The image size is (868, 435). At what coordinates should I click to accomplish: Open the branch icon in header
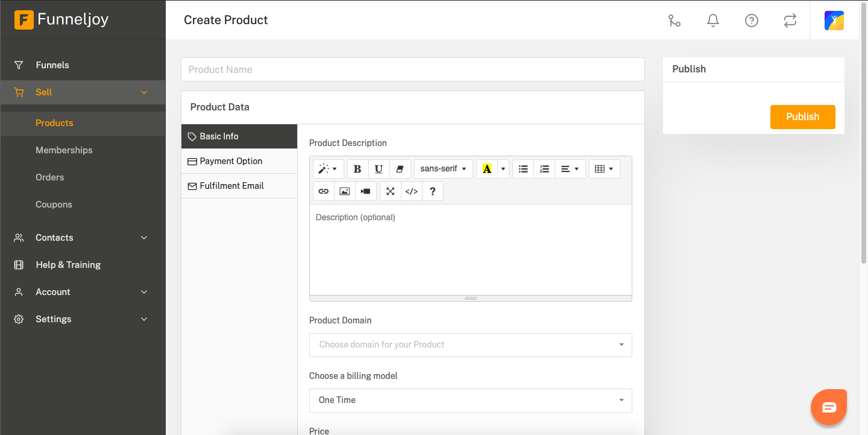pyautogui.click(x=675, y=21)
